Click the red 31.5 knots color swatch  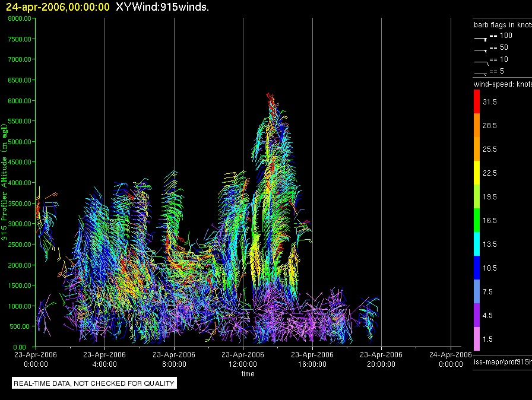coord(477,101)
